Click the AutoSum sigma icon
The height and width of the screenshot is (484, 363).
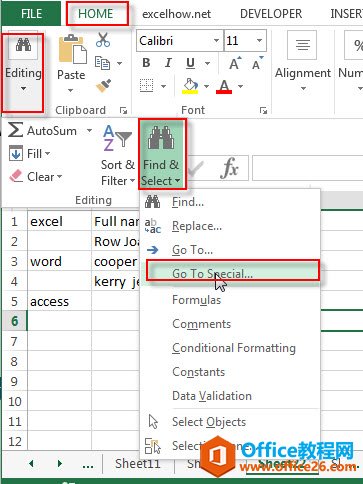click(x=15, y=130)
